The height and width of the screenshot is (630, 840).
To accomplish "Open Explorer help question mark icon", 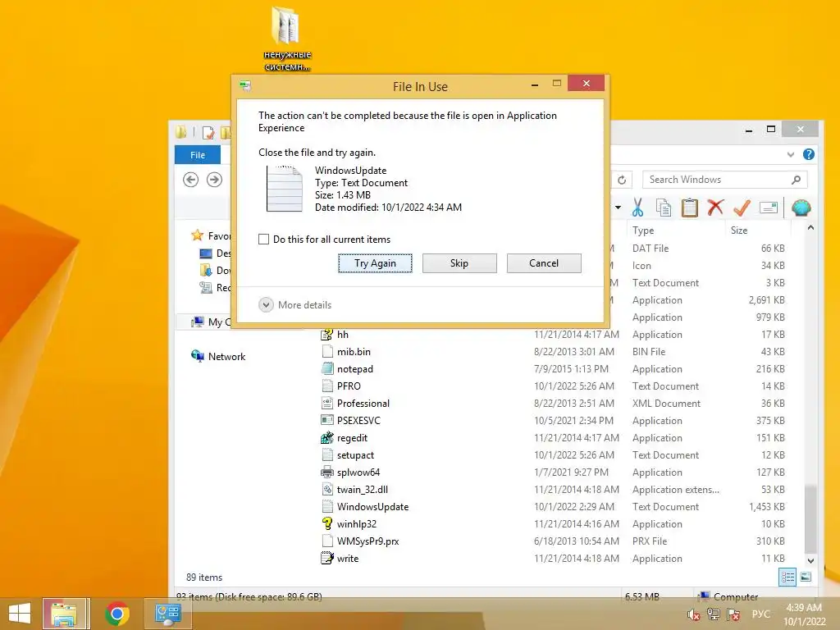I will click(x=808, y=154).
